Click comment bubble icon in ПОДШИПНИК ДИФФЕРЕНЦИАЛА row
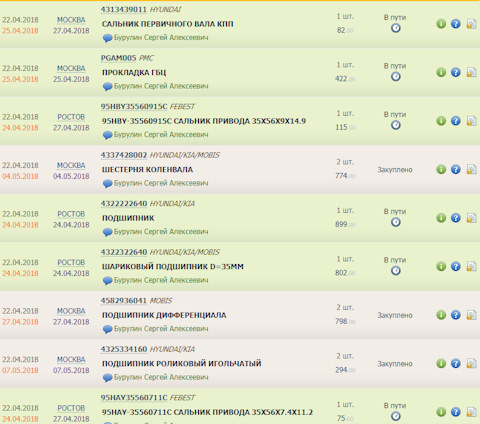The height and width of the screenshot is (424, 480). tap(107, 329)
